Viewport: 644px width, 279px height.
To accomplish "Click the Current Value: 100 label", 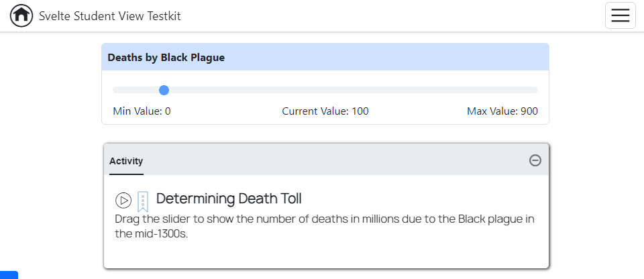I will [325, 111].
